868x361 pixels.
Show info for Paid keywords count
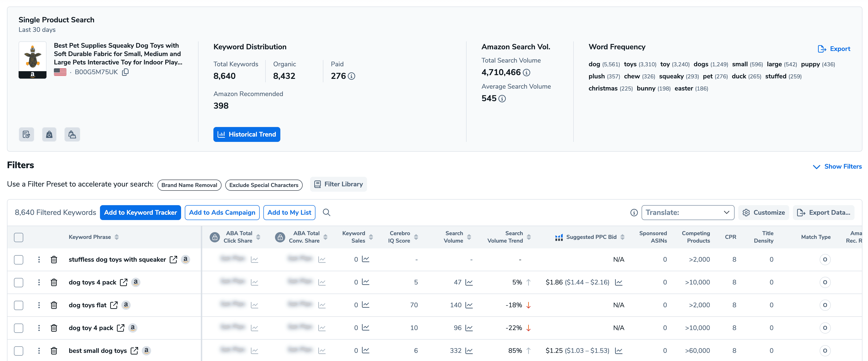point(351,76)
